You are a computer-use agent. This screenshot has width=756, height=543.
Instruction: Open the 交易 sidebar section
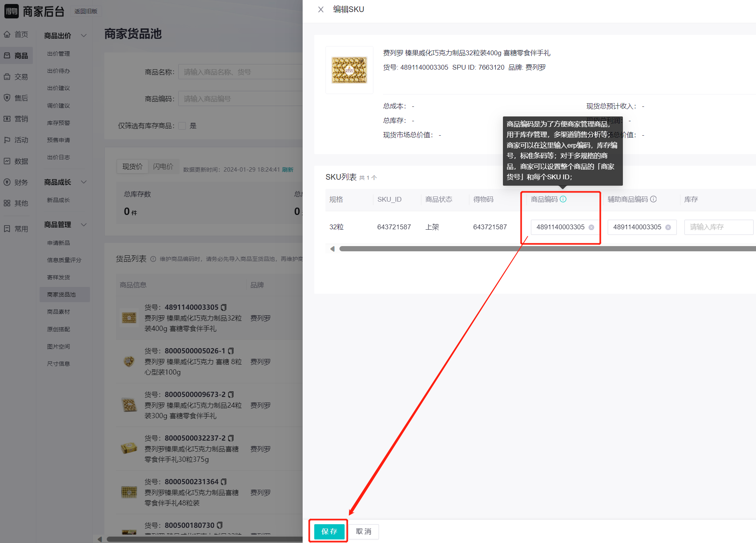pos(16,77)
